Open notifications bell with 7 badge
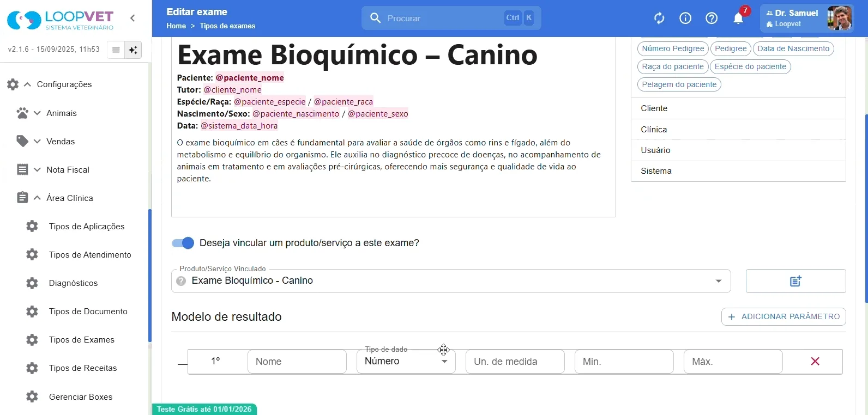 (738, 18)
